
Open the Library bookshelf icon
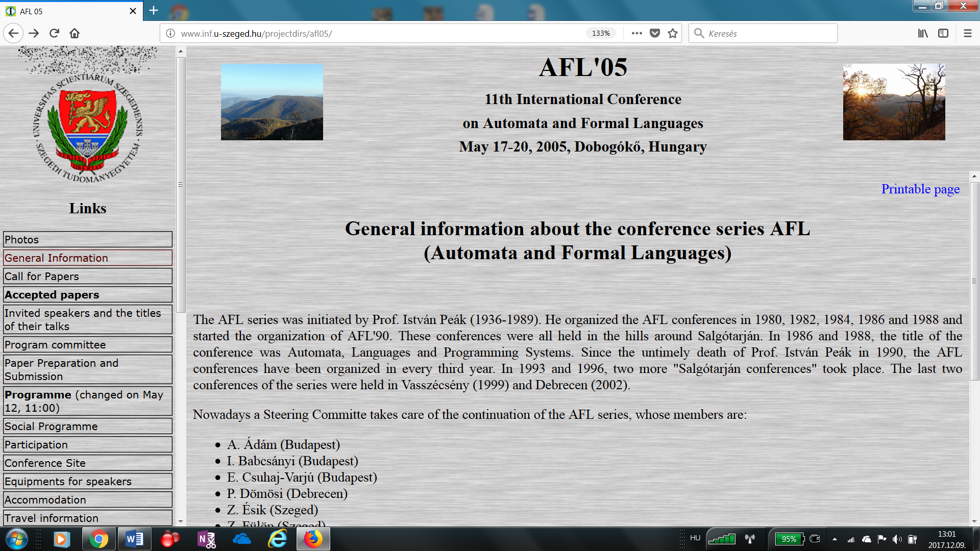[x=923, y=33]
